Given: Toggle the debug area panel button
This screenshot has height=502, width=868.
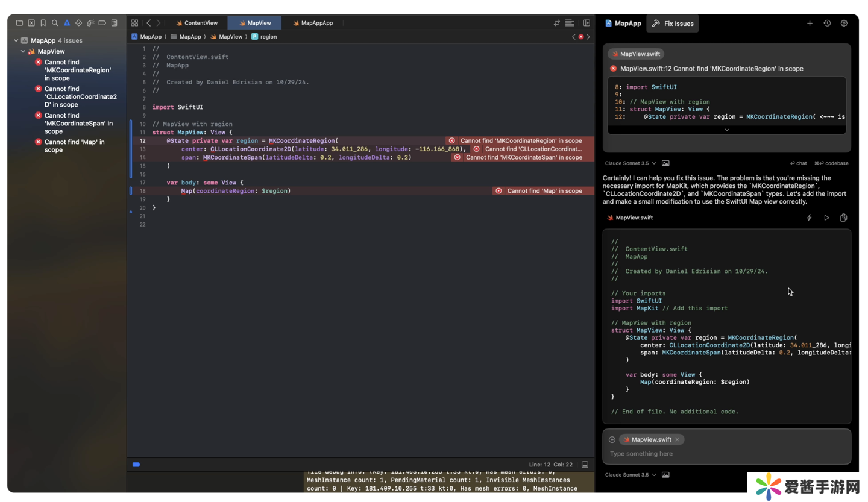Looking at the screenshot, I should pos(585,465).
